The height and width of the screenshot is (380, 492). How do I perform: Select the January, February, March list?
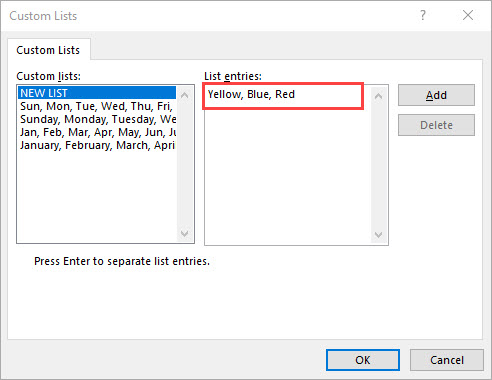pos(97,145)
